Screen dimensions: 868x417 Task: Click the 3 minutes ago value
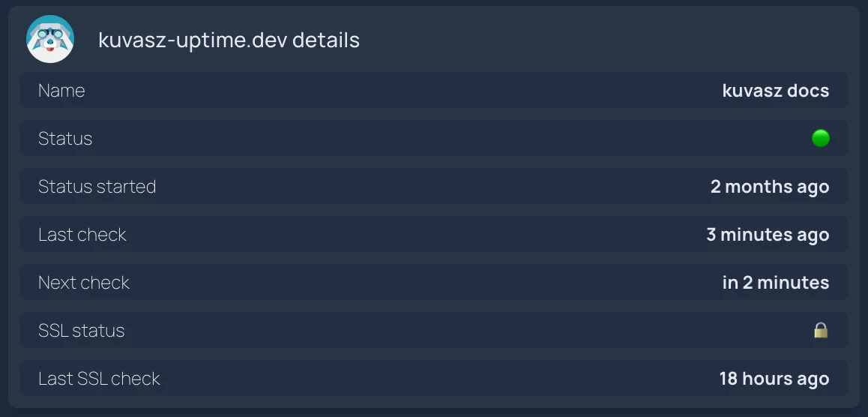coord(767,235)
